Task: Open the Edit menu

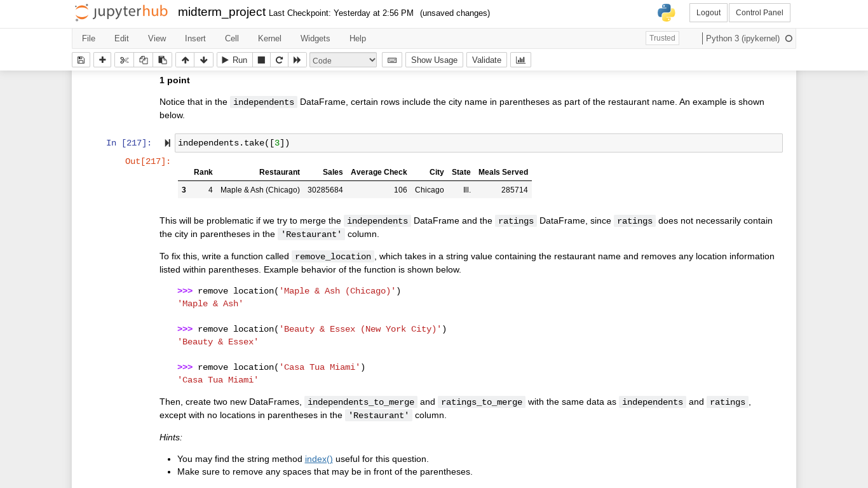Action: [x=121, y=39]
